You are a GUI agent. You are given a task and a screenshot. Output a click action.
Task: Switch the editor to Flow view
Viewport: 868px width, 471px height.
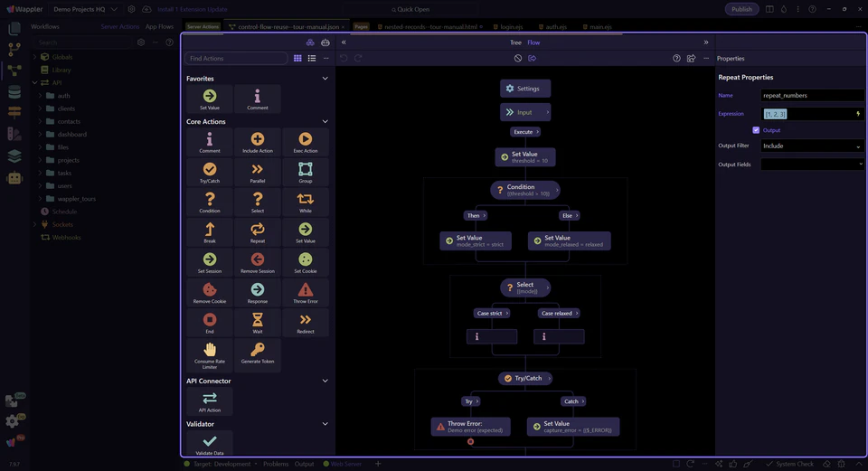coord(533,42)
